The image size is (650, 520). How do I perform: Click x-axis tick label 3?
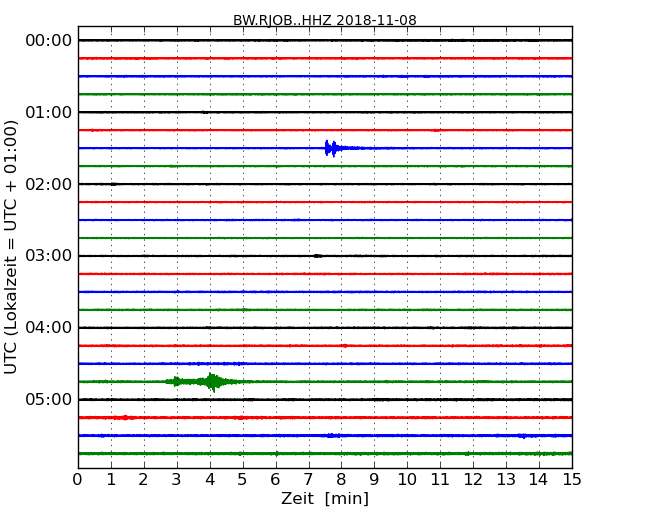[177, 480]
